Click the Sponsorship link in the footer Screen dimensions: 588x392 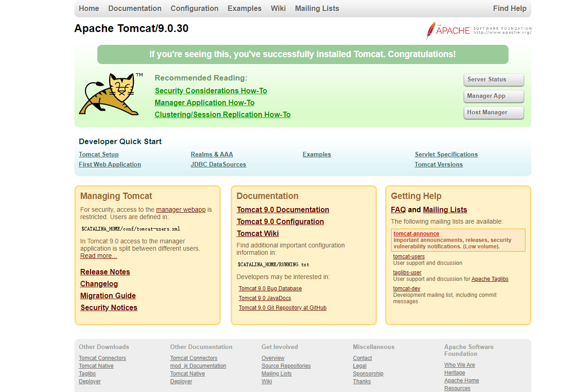tap(368, 374)
